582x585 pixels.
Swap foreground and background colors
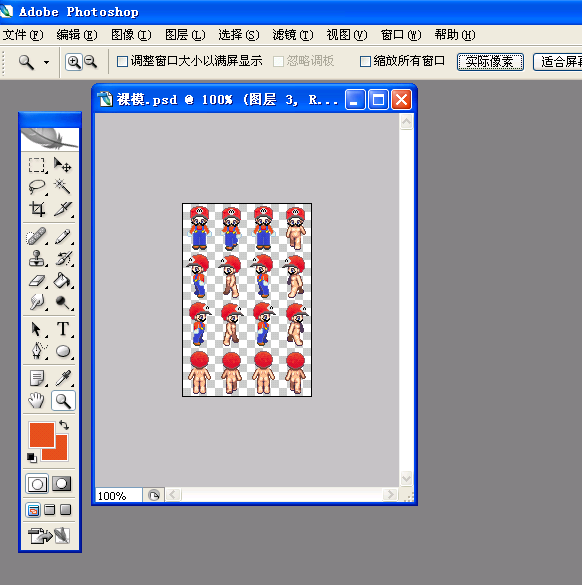tap(64, 425)
